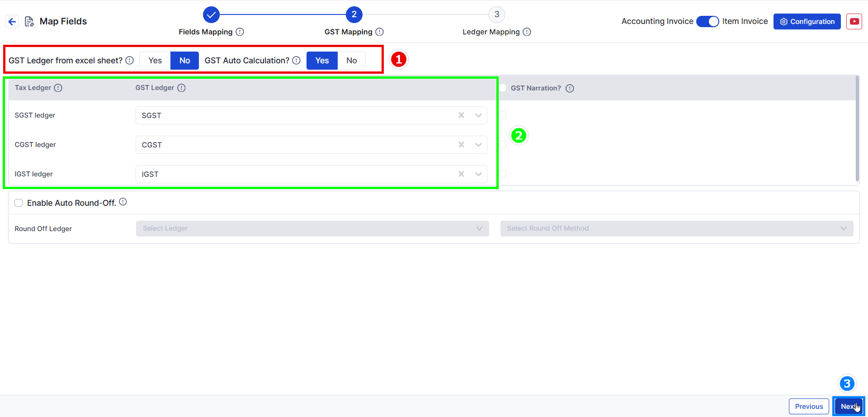Click info icon beside Enable Auto Round-Off
Screen dimensions: 868x417
[x=123, y=202]
